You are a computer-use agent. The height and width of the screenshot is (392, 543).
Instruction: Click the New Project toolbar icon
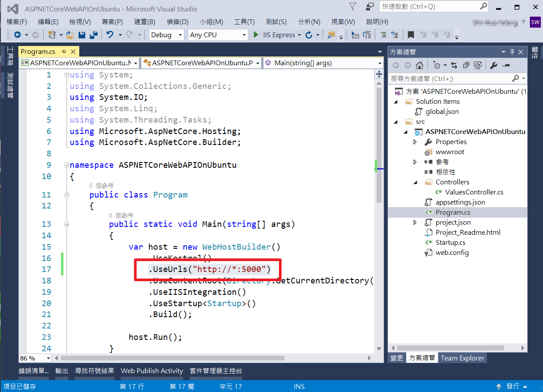tap(52, 35)
